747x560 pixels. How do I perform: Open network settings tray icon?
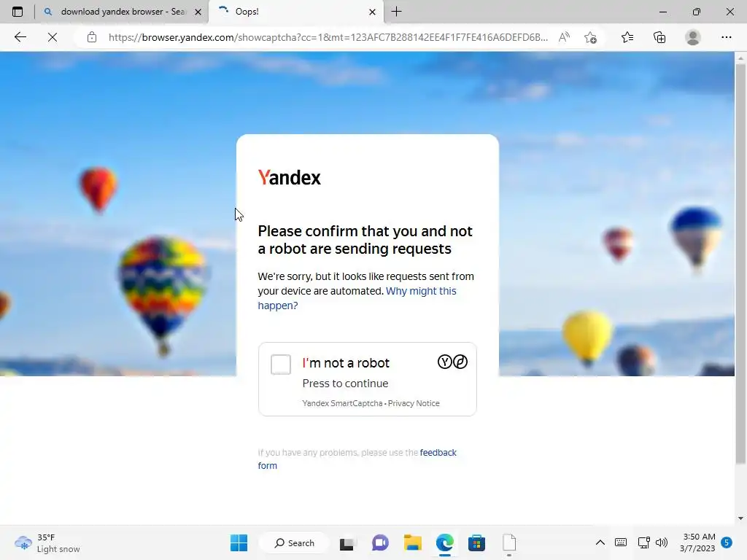click(x=643, y=542)
